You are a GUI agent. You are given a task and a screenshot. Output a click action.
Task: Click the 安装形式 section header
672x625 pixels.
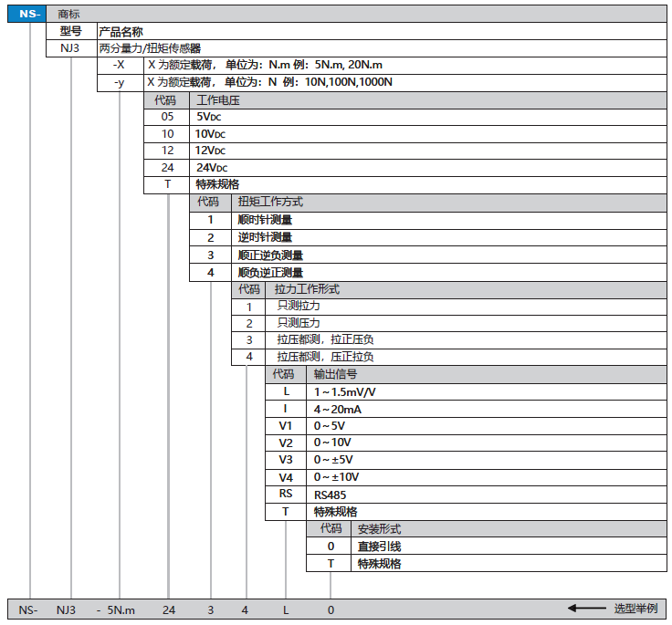[379, 528]
